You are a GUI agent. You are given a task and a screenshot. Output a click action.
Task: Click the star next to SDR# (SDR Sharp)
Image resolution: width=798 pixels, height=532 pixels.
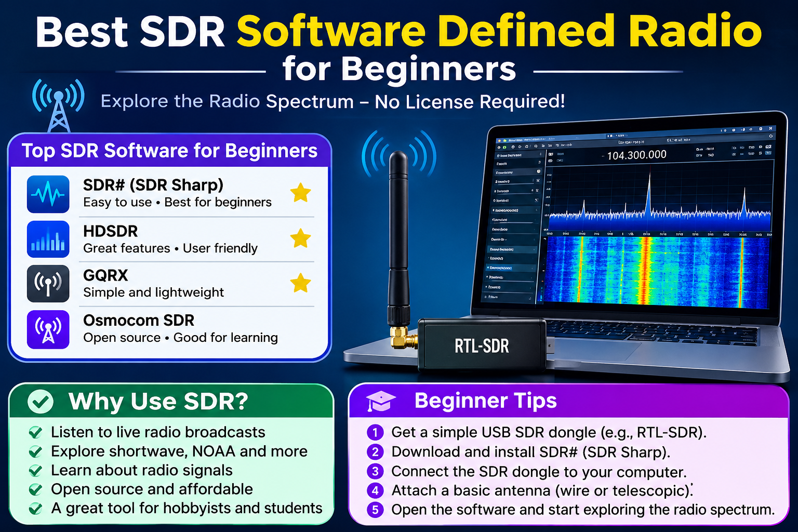point(300,192)
